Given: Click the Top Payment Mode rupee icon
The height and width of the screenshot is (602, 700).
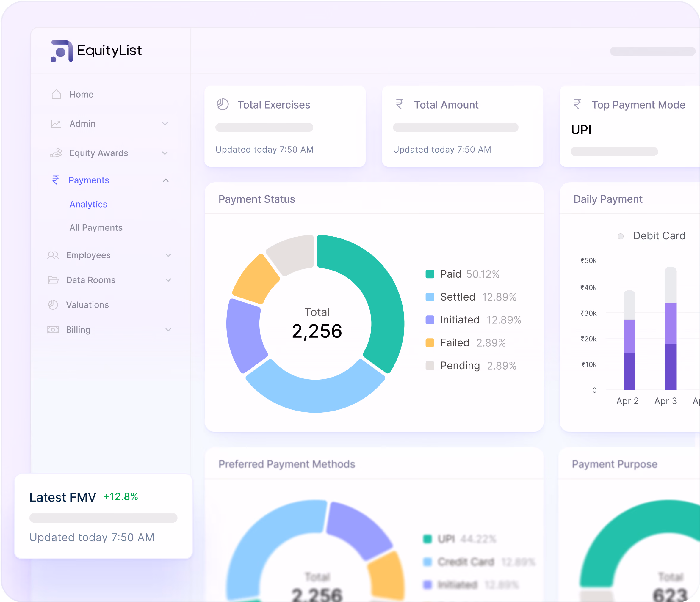Looking at the screenshot, I should tap(577, 104).
